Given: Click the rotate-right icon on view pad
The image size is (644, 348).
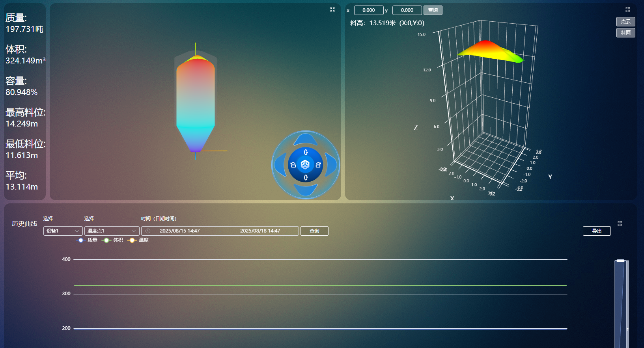Looking at the screenshot, I should pyautogui.click(x=318, y=165).
